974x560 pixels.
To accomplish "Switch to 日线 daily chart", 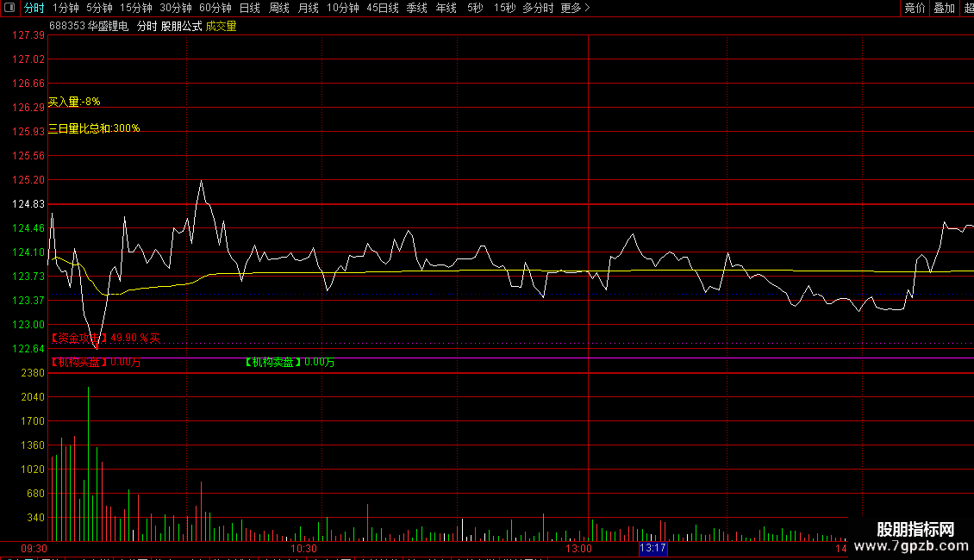I will (250, 8).
